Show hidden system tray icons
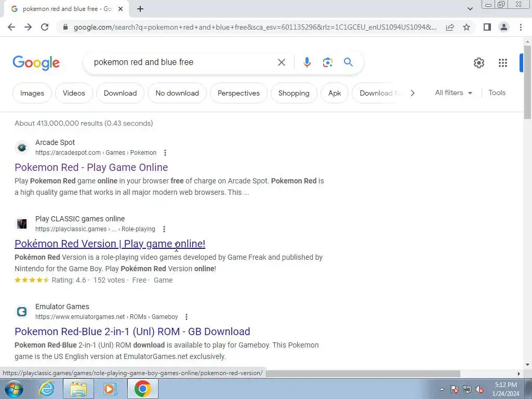532x399 pixels. 442,389
